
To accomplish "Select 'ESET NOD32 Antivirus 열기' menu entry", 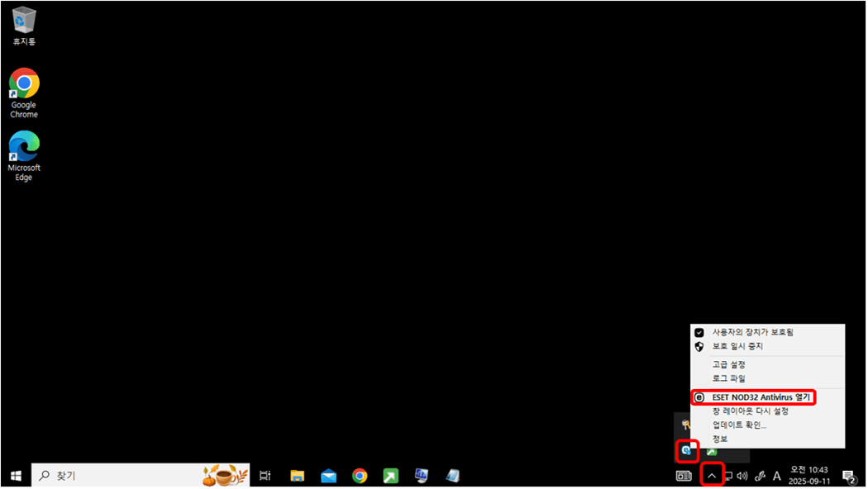I will (x=761, y=397).
